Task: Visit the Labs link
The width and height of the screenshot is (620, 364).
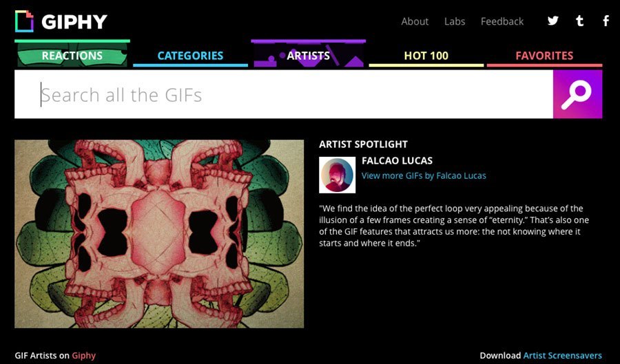Action: click(455, 21)
